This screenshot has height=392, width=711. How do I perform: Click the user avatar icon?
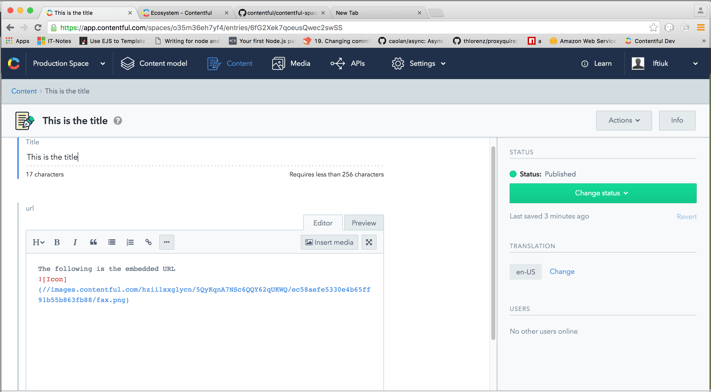click(x=638, y=64)
